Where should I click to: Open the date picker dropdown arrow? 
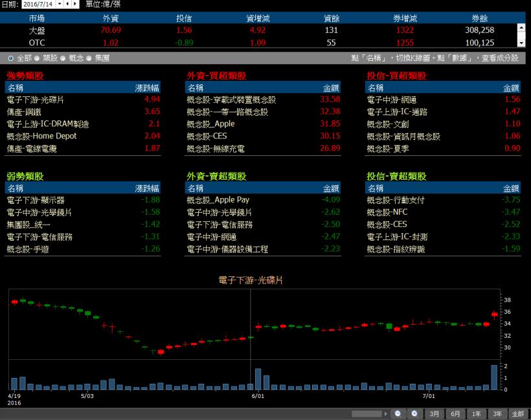point(59,4)
